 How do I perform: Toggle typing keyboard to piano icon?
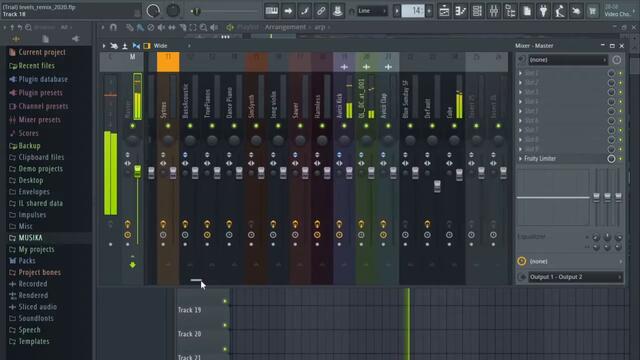pyautogui.click(x=271, y=11)
